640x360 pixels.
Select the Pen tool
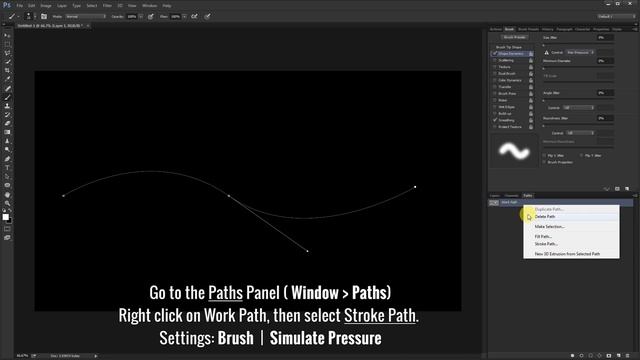7,159
